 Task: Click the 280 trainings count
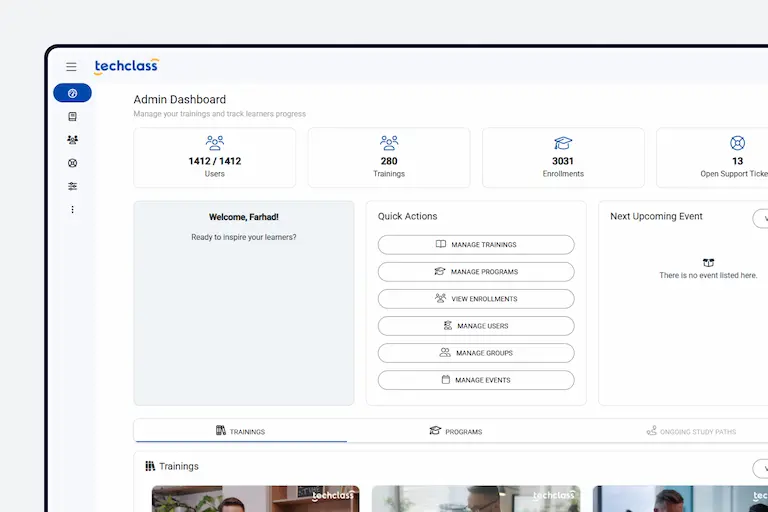coord(389,161)
